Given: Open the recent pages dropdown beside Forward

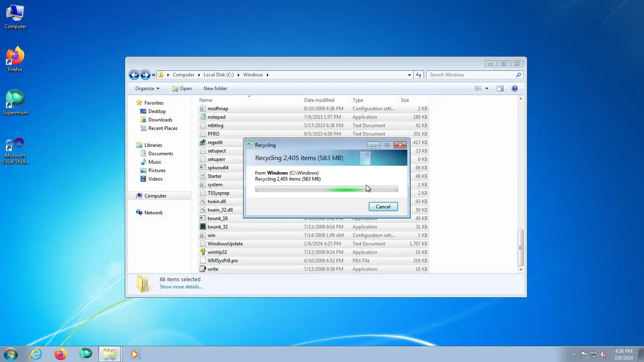Looking at the screenshot, I should (x=153, y=75).
